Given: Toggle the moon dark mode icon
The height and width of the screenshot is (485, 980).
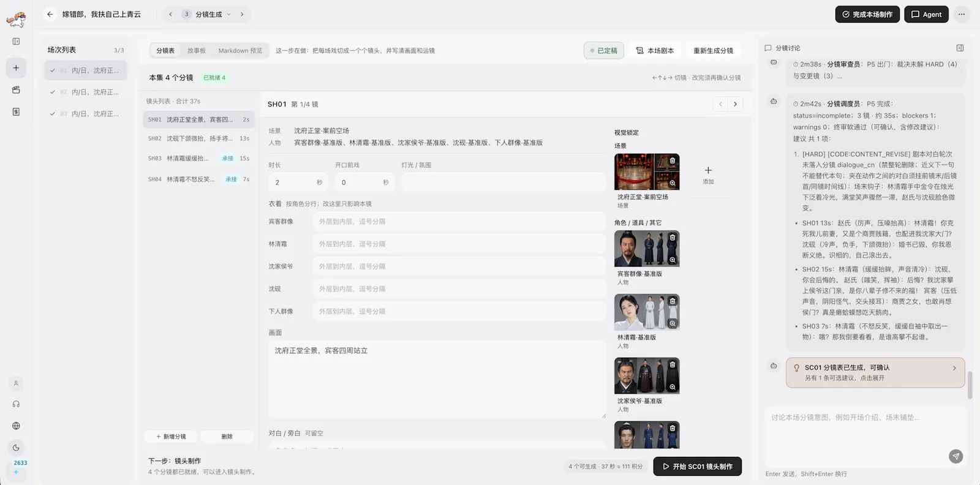Looking at the screenshot, I should [16, 448].
